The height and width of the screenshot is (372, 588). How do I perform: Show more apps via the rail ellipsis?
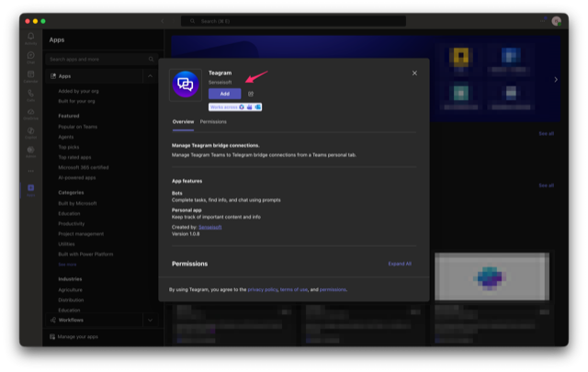click(30, 171)
